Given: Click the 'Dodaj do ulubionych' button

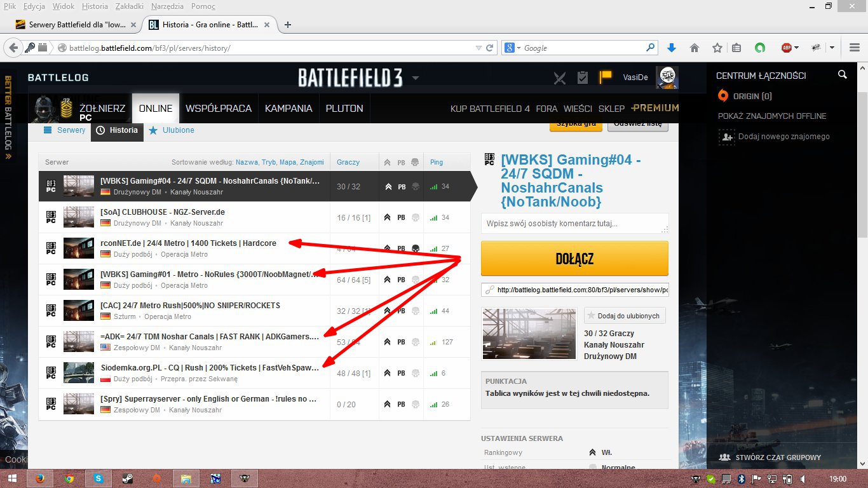Looking at the screenshot, I should coord(625,316).
